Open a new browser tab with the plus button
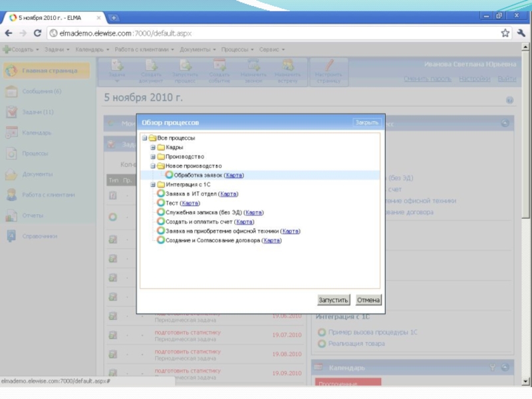Image resolution: width=532 pixels, height=399 pixels. [x=114, y=17]
